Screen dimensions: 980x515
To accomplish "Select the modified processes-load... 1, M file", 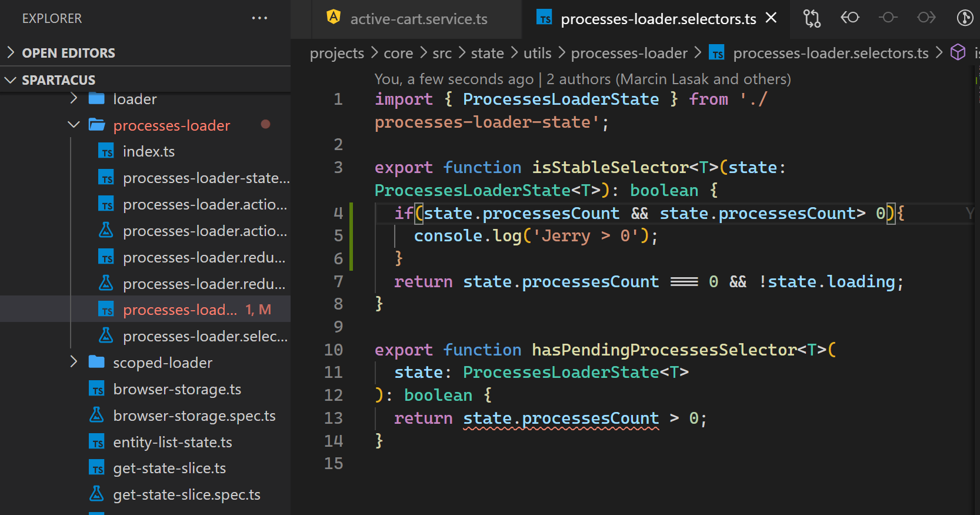I will (145, 310).
